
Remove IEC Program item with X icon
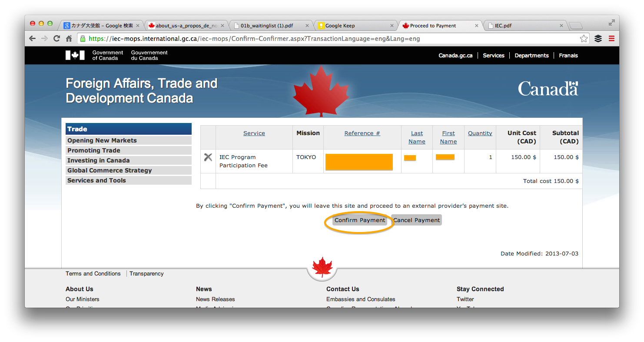tap(208, 157)
